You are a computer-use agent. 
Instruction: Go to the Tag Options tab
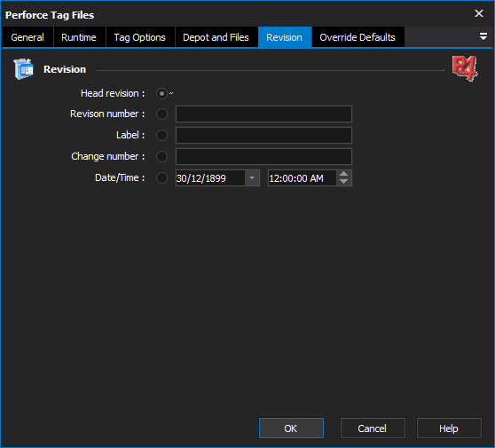(x=140, y=37)
